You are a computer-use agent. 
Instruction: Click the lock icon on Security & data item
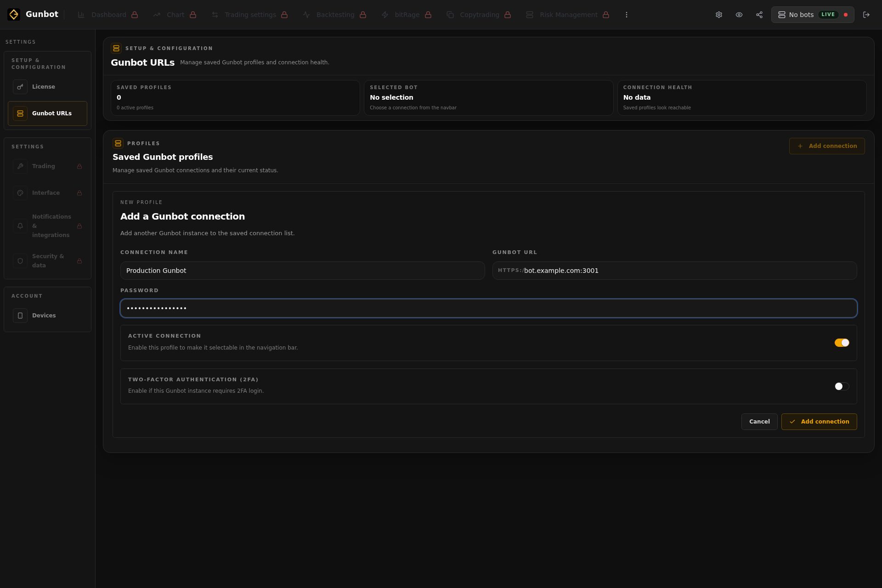[79, 261]
